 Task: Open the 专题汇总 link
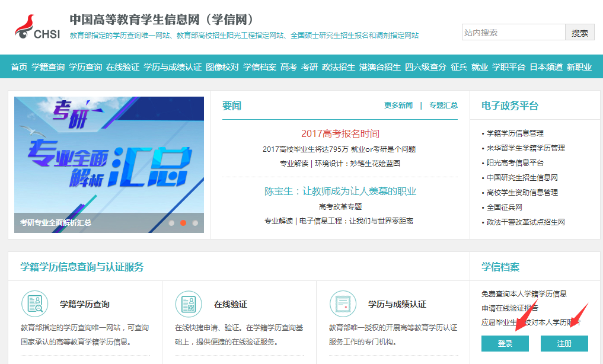pyautogui.click(x=444, y=106)
